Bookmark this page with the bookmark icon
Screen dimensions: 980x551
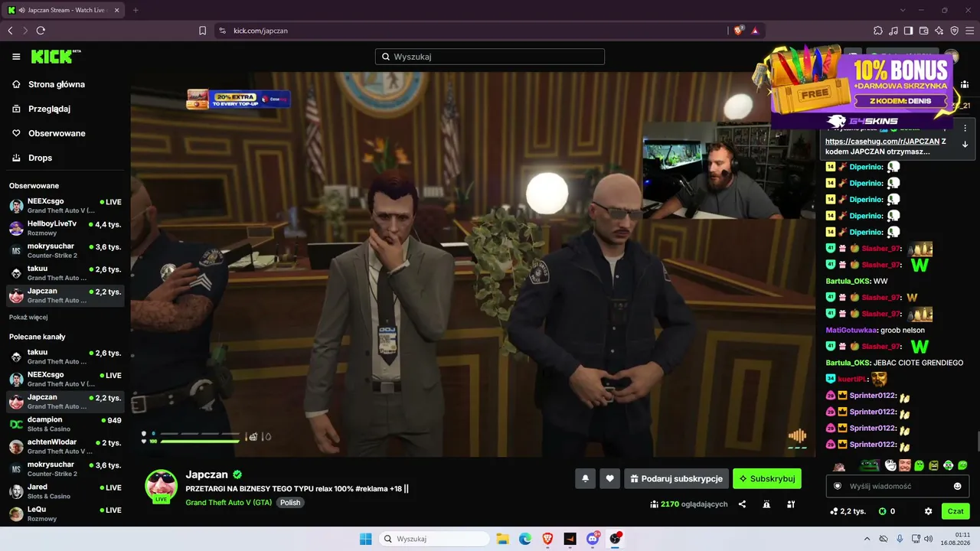tap(203, 31)
